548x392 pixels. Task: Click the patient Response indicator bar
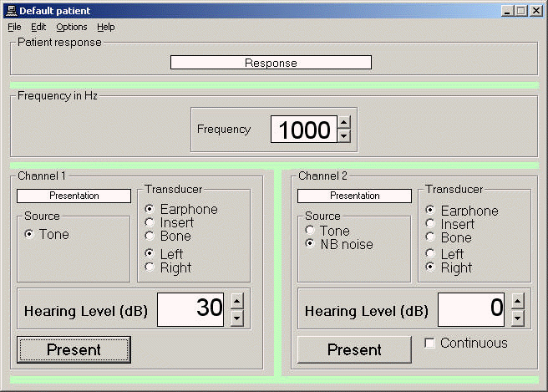[x=271, y=63]
